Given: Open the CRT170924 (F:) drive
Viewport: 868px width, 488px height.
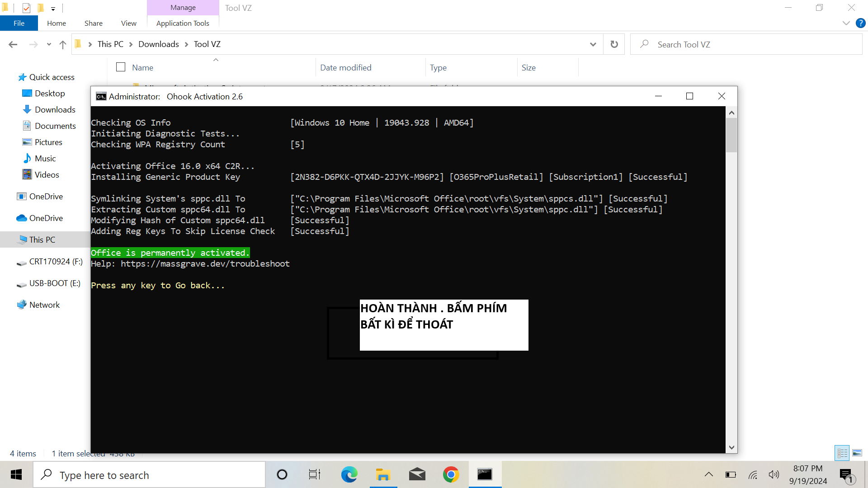Looking at the screenshot, I should (x=50, y=262).
